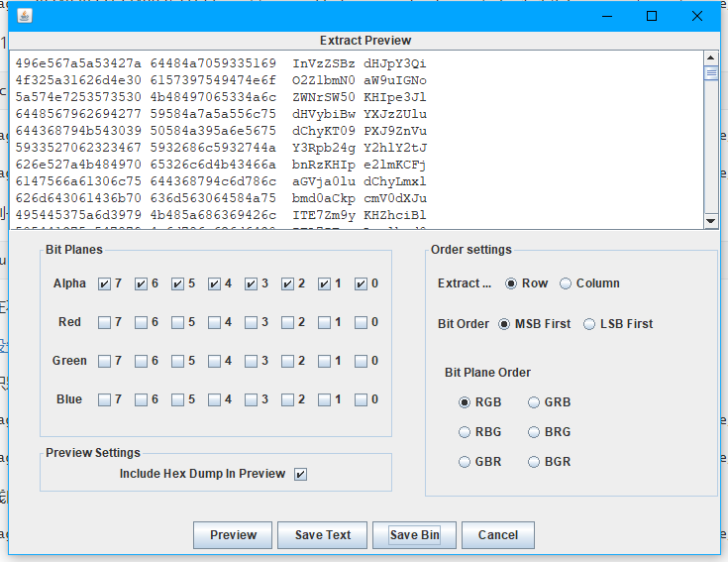Select RBG bit plane order
The width and height of the screenshot is (728, 562).
(x=465, y=432)
